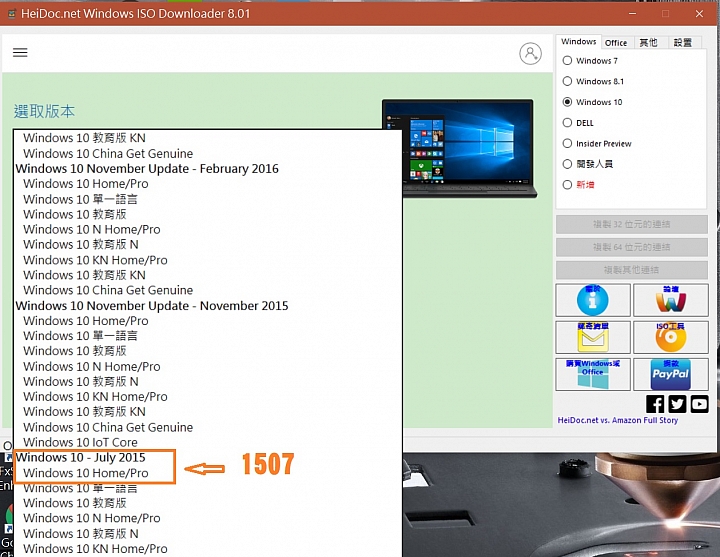Select the Insider Preview radio button
Screen dimensions: 720x557
(567, 143)
